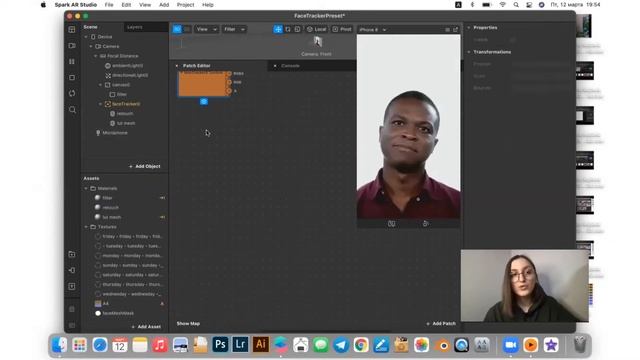Collapse the Materials folder in Assets
The image size is (640, 360).
86,189
